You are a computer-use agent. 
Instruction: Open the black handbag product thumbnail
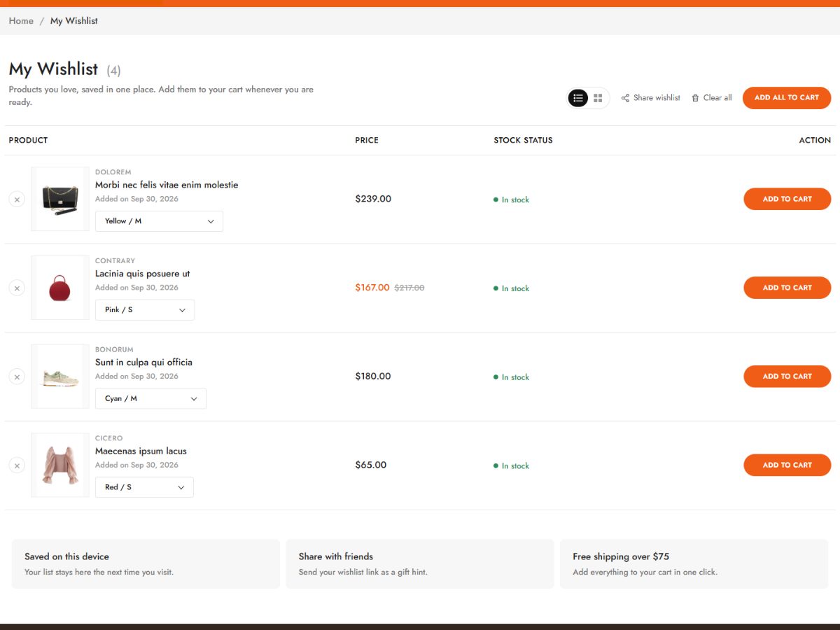[60, 199]
